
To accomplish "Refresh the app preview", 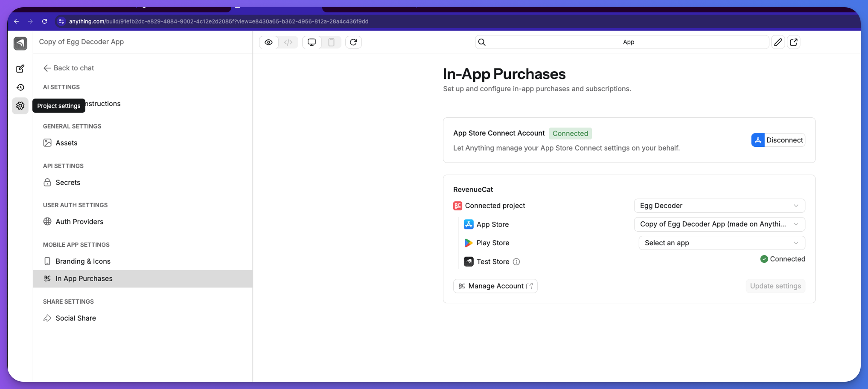I will coord(353,42).
